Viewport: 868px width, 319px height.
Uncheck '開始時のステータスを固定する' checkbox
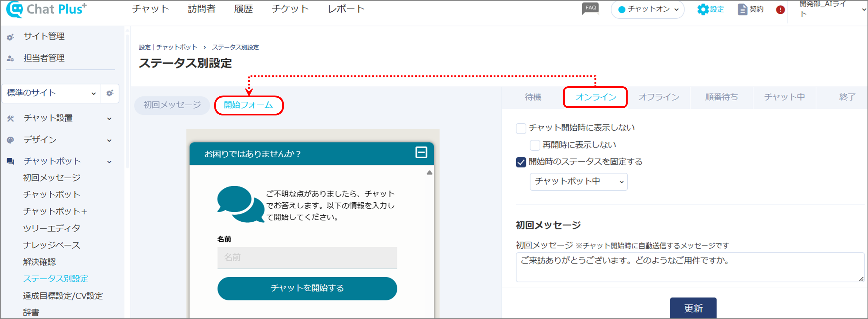coord(521,162)
